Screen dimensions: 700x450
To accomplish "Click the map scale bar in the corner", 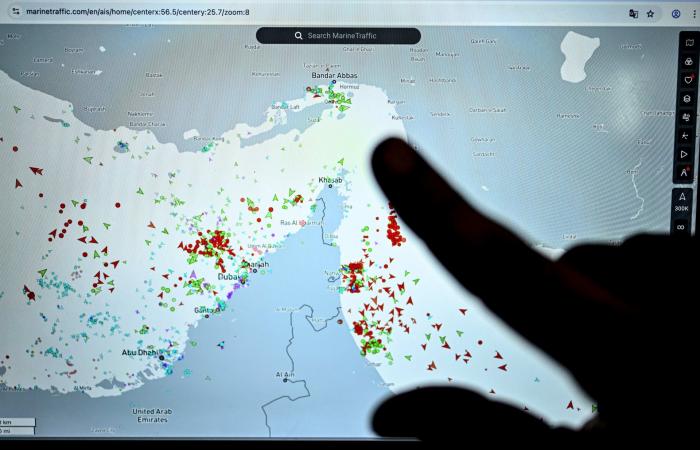I will coord(18,425).
